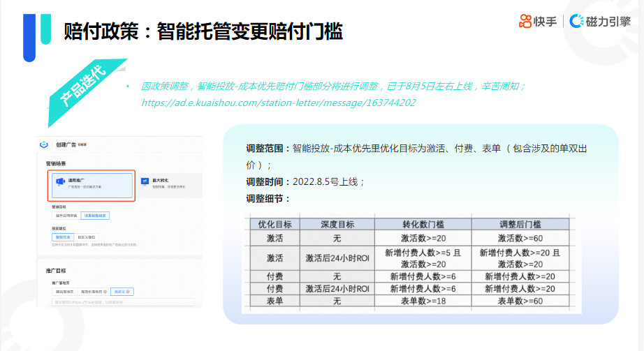
Task: Click the 优化目标 table header
Action: click(x=275, y=225)
